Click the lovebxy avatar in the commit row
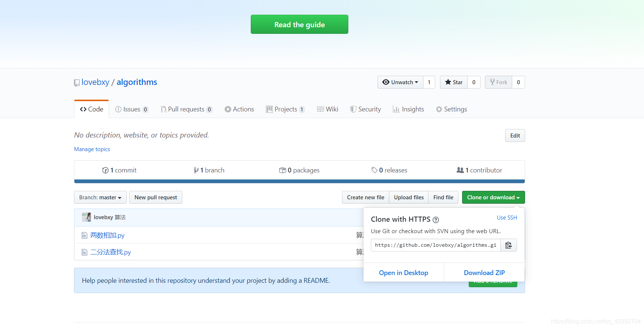Viewport: 644px width, 328px height. [x=86, y=217]
